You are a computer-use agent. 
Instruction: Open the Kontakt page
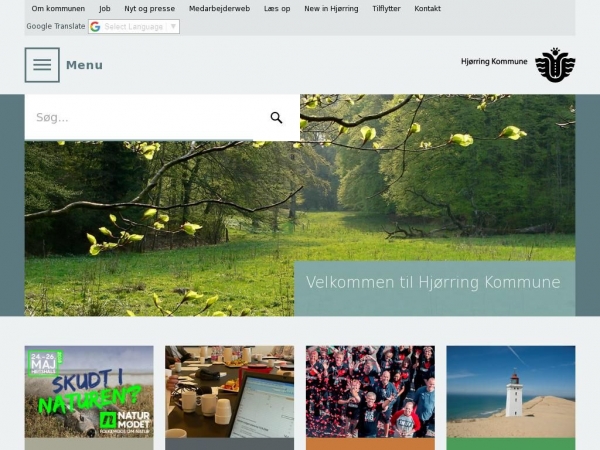coord(427,8)
